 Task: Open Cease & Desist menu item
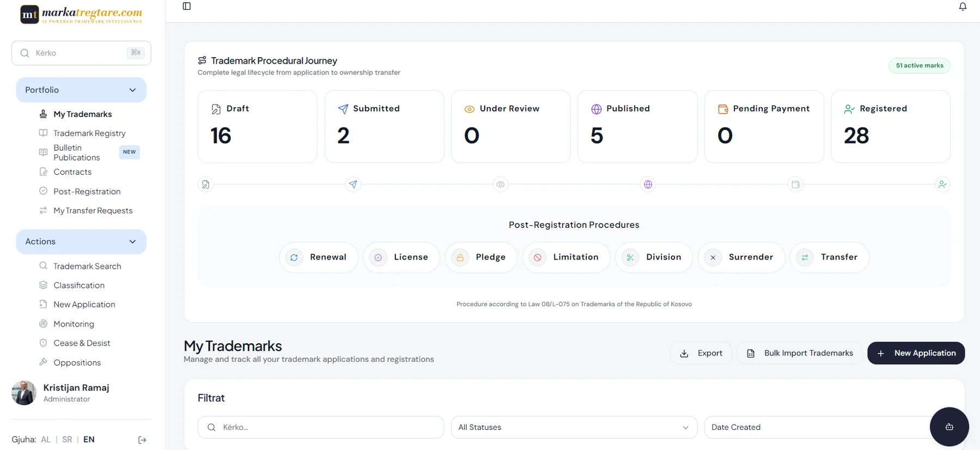tap(82, 343)
